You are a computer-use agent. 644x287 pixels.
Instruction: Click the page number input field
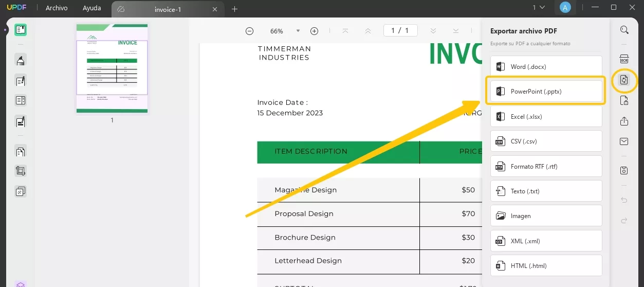click(400, 30)
